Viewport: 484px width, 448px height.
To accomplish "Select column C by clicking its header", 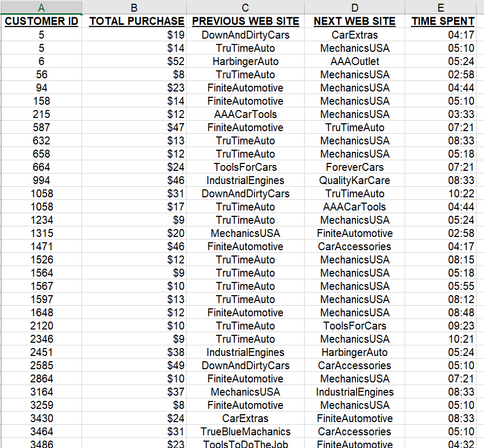I will (x=245, y=7).
